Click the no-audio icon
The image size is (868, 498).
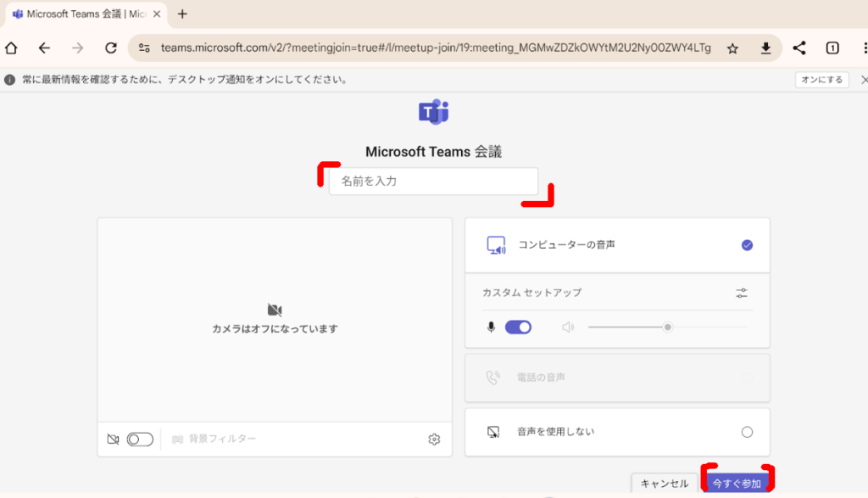[x=492, y=432]
